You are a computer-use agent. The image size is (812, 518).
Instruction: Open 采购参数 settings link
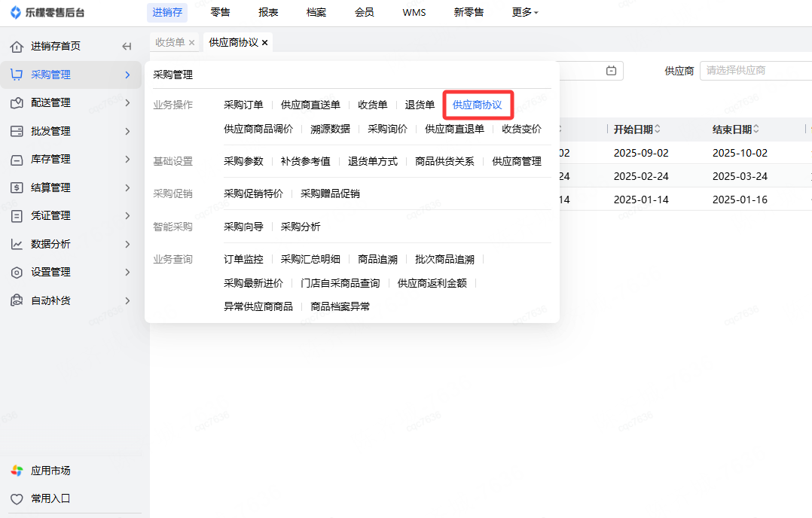[x=243, y=161]
